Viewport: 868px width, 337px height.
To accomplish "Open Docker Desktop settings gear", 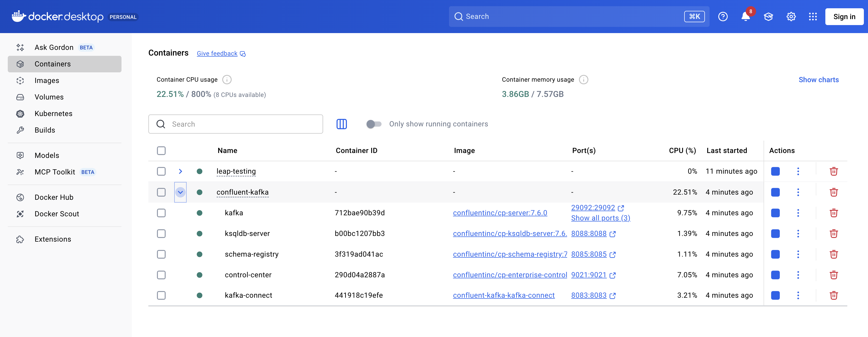I will [791, 17].
